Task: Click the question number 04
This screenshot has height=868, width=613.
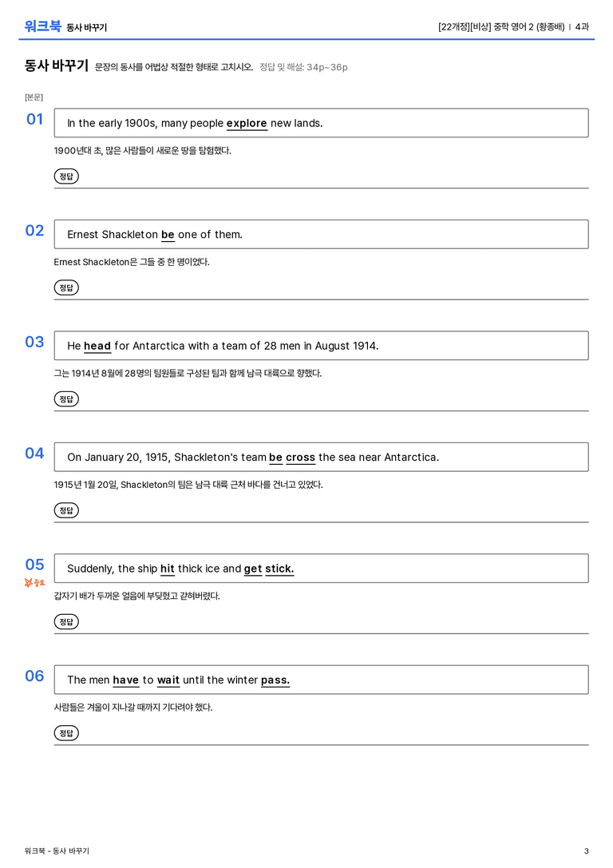Action: 34,454
